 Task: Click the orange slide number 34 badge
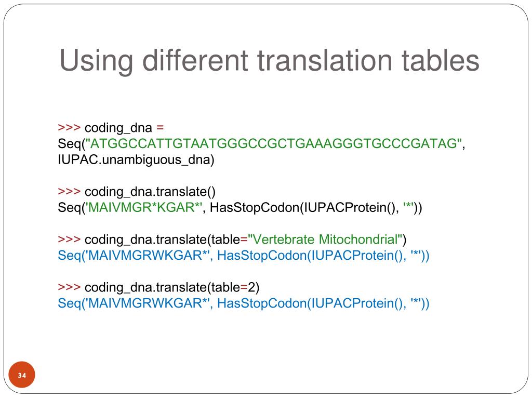click(x=22, y=375)
